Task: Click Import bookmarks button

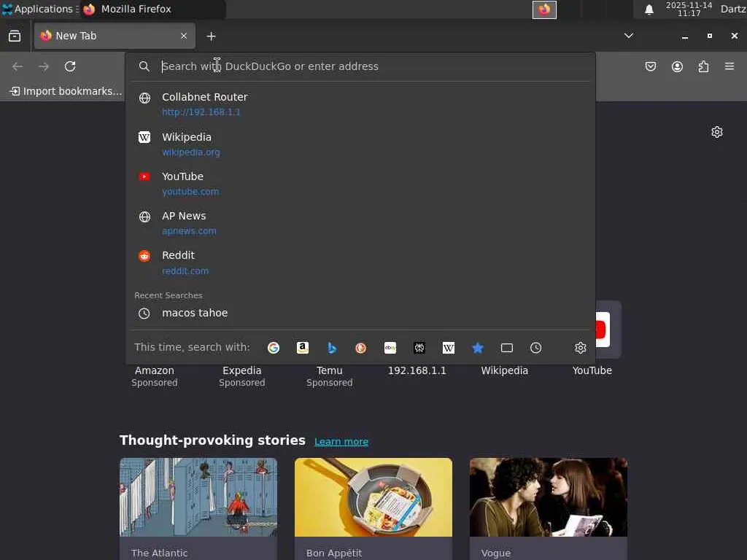Action: click(66, 91)
